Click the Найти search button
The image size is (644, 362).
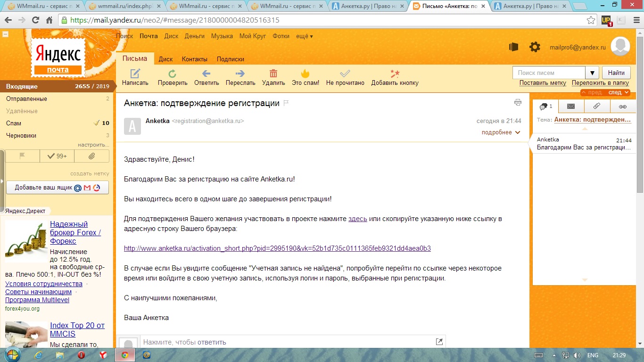point(616,73)
